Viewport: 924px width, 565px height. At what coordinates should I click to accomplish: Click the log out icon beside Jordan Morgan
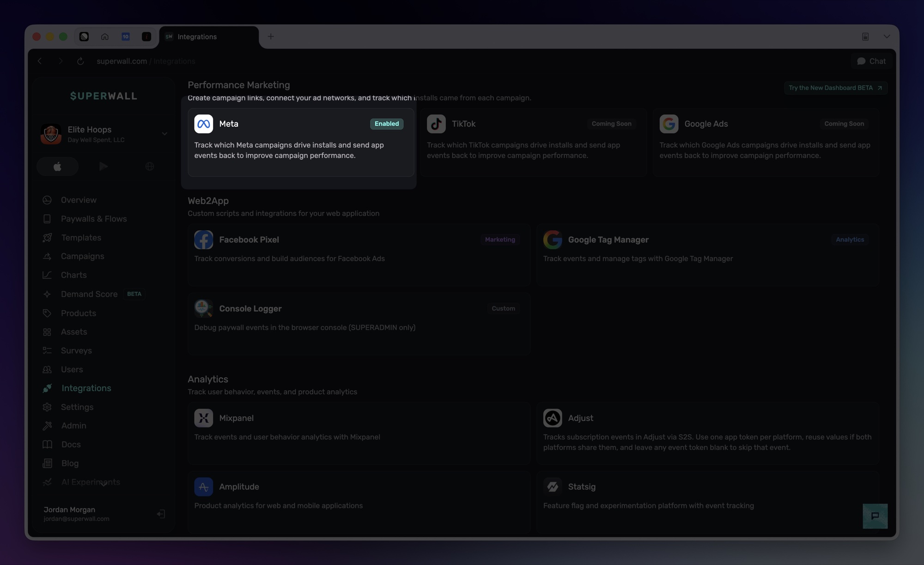click(161, 514)
